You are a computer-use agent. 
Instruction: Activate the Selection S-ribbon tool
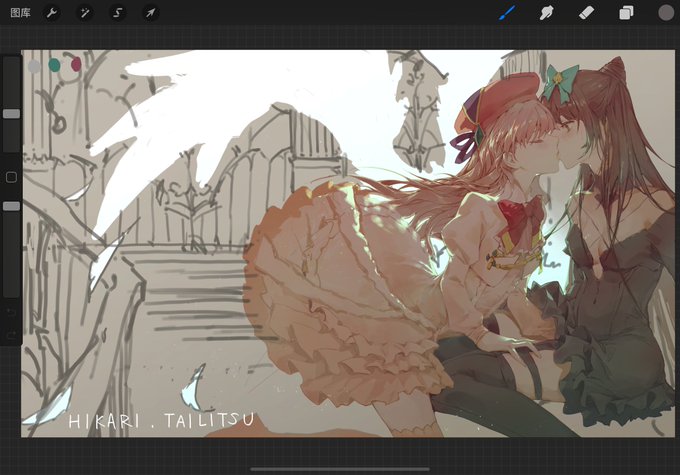click(x=118, y=13)
